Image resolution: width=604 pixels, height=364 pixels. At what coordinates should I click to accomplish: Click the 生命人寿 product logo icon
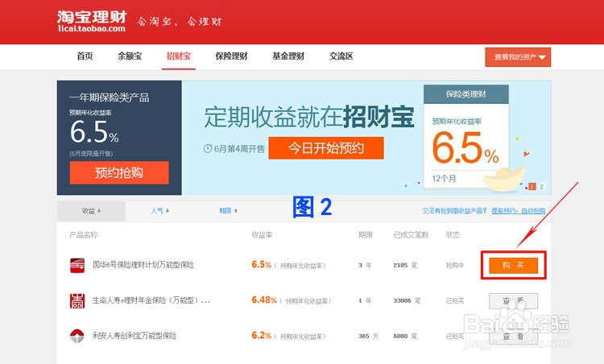click(x=77, y=301)
